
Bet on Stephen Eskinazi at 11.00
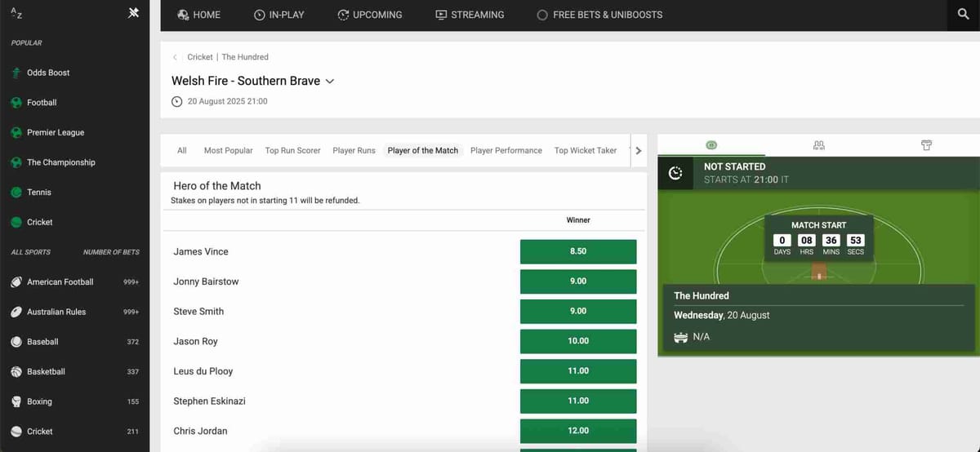[578, 401]
